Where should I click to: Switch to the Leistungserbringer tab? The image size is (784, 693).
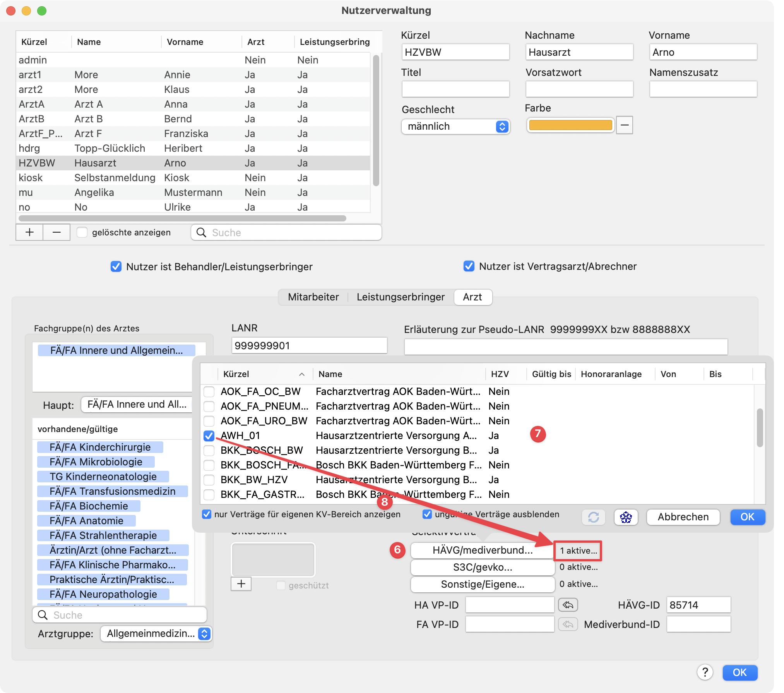pyautogui.click(x=401, y=297)
